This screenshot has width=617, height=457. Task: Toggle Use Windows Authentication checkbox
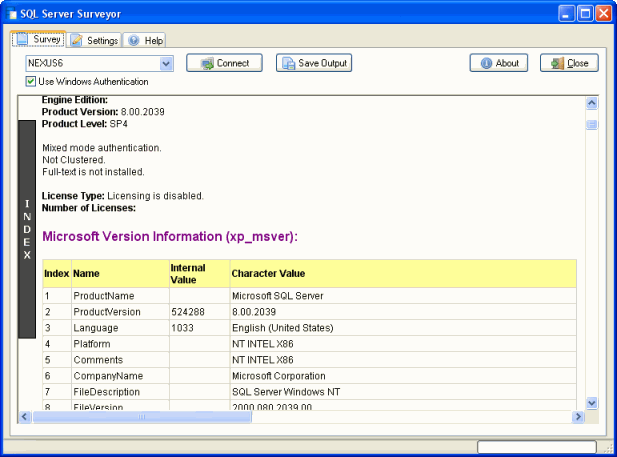coord(30,81)
